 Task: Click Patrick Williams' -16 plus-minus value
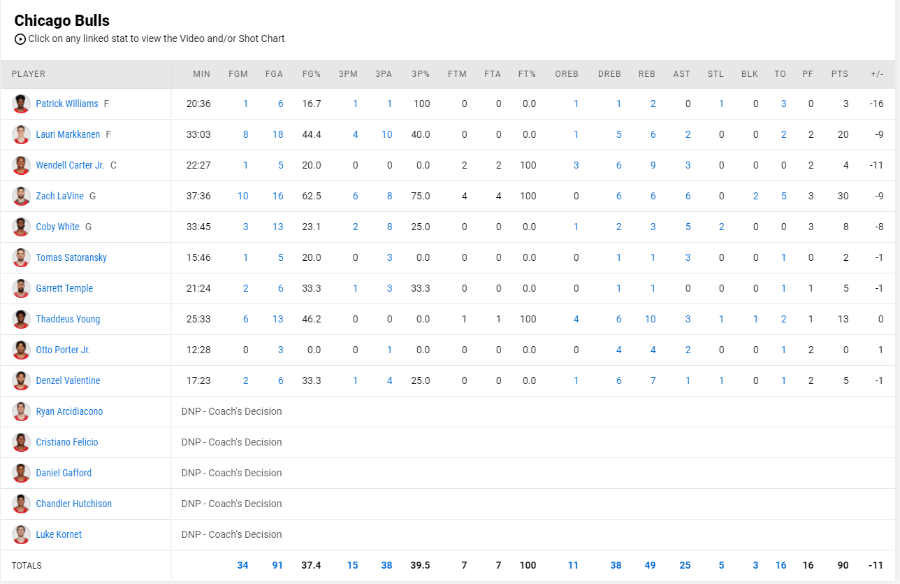[876, 103]
